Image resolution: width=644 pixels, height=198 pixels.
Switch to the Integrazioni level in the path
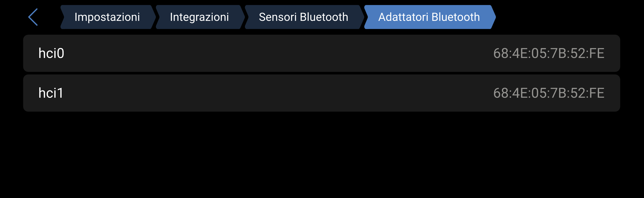tap(199, 17)
